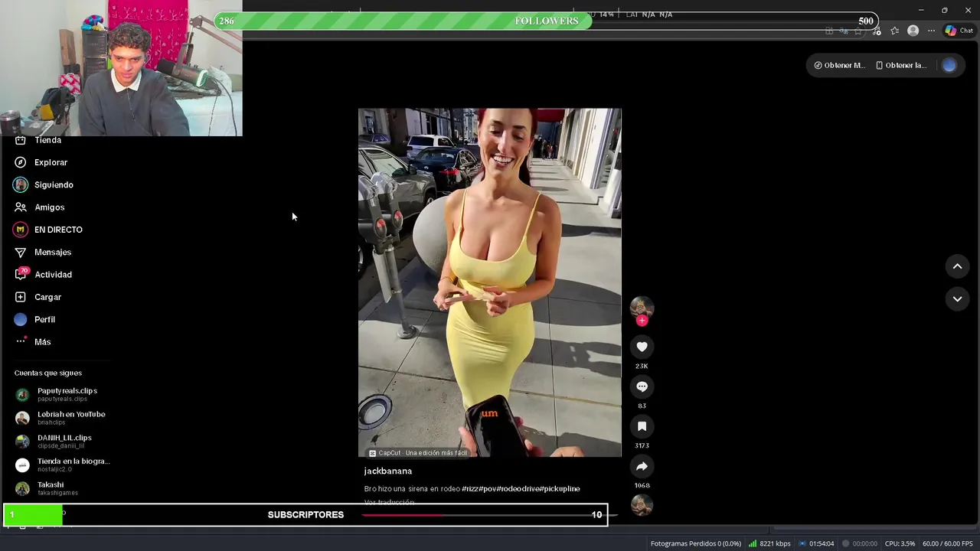Screen dimensions: 980x551
Task: Click the 8221 kbps bitrate status
Action: [769, 543]
